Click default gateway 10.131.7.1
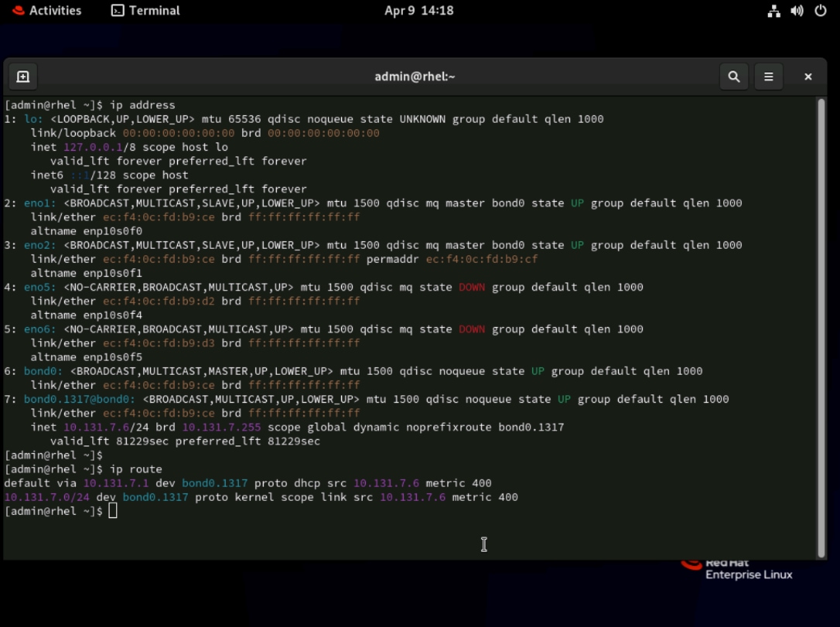 [x=116, y=483]
